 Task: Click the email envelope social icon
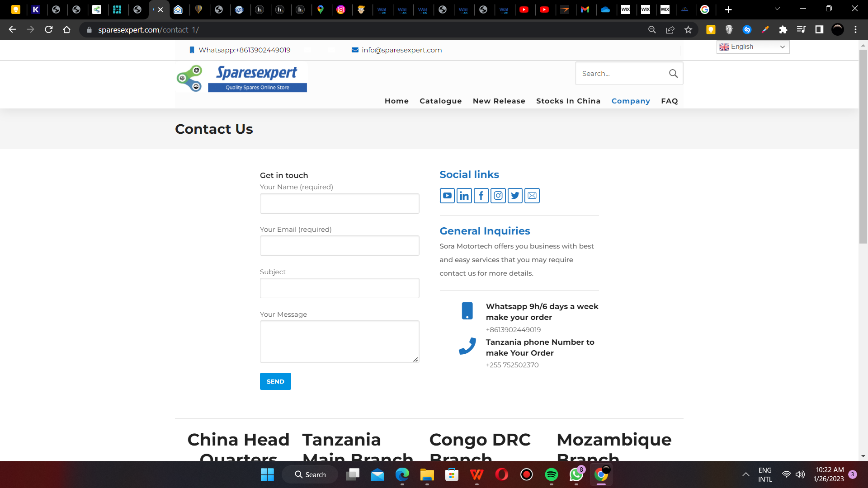point(532,196)
